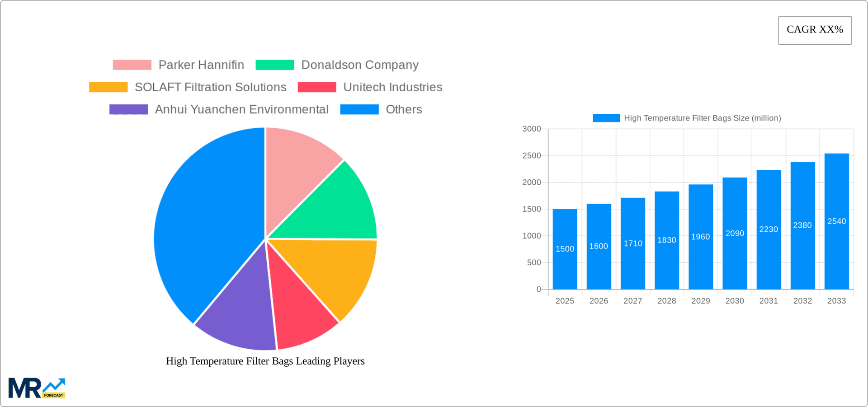Viewport: 868px width, 407px height.
Task: Click the Others blue legend marker
Action: click(x=359, y=109)
